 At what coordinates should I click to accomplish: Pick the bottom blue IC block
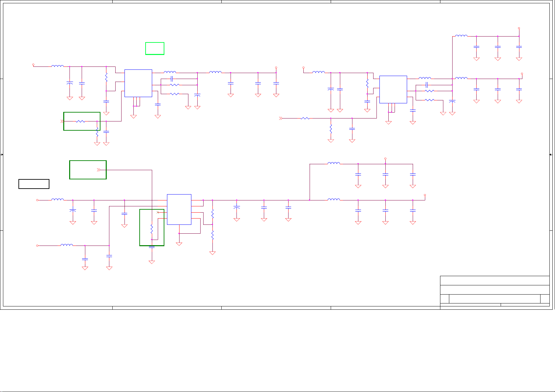(179, 209)
